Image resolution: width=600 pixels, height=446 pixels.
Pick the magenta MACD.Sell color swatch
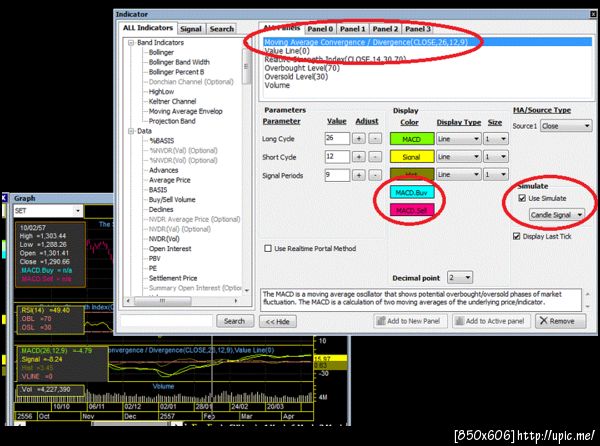pos(412,210)
